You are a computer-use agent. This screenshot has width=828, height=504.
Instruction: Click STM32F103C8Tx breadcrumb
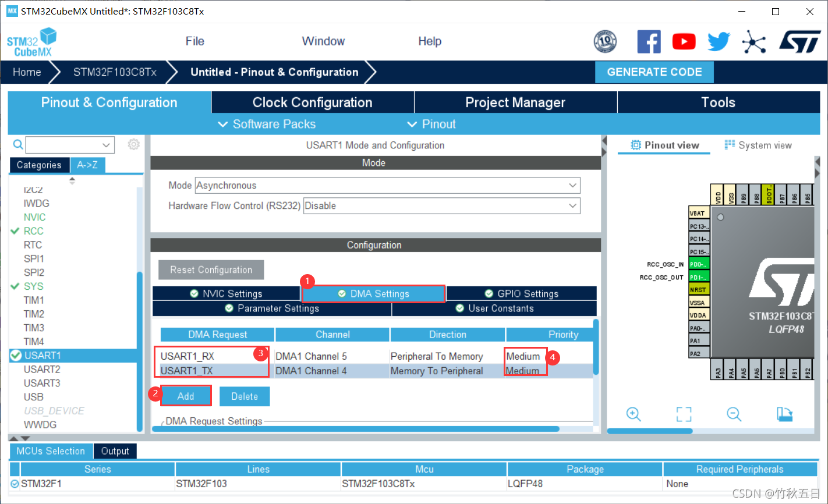point(115,72)
